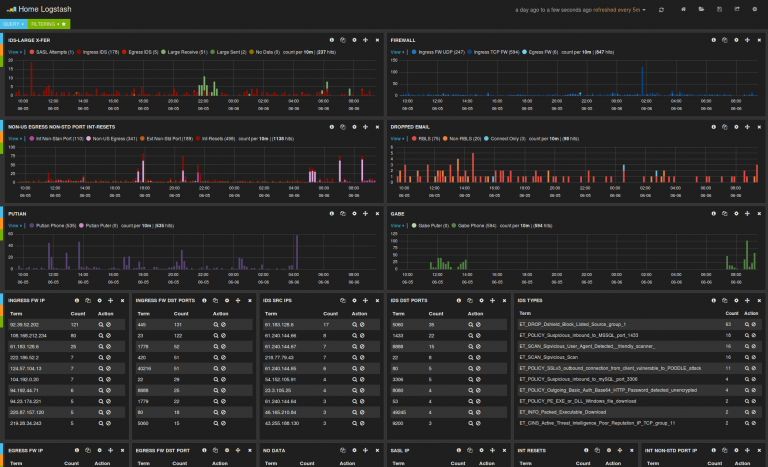Screen dimensions: 768x467
Task: Expand View options on the DROPPED EMAIL panel
Action: (x=398, y=139)
